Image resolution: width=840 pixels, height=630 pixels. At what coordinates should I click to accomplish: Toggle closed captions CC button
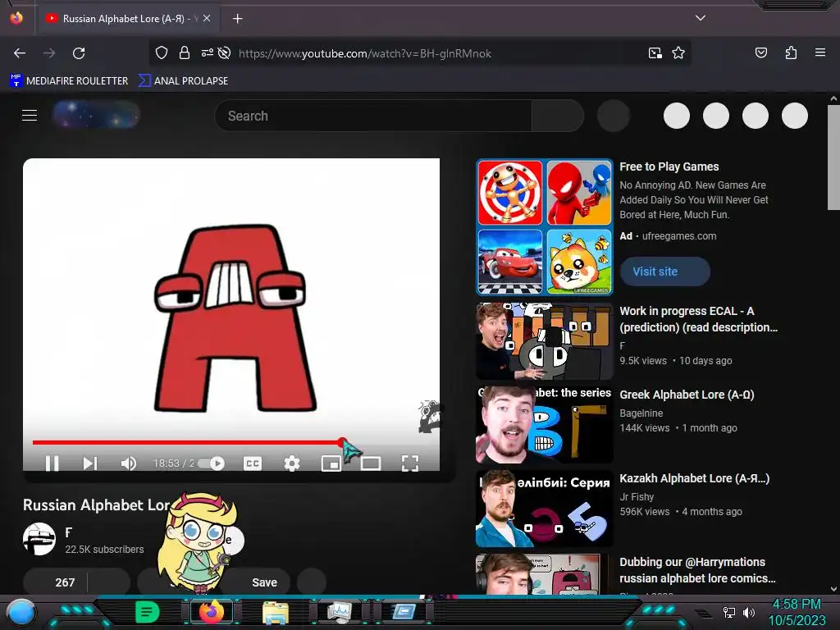(253, 463)
